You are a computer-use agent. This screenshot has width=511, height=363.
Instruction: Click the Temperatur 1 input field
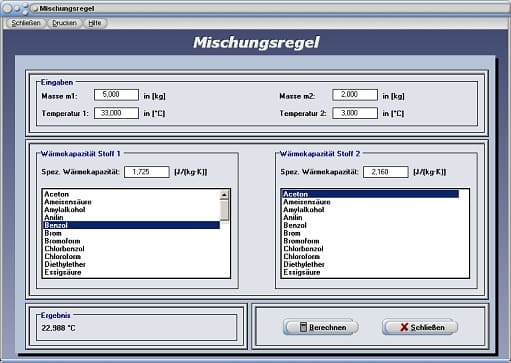pos(116,113)
